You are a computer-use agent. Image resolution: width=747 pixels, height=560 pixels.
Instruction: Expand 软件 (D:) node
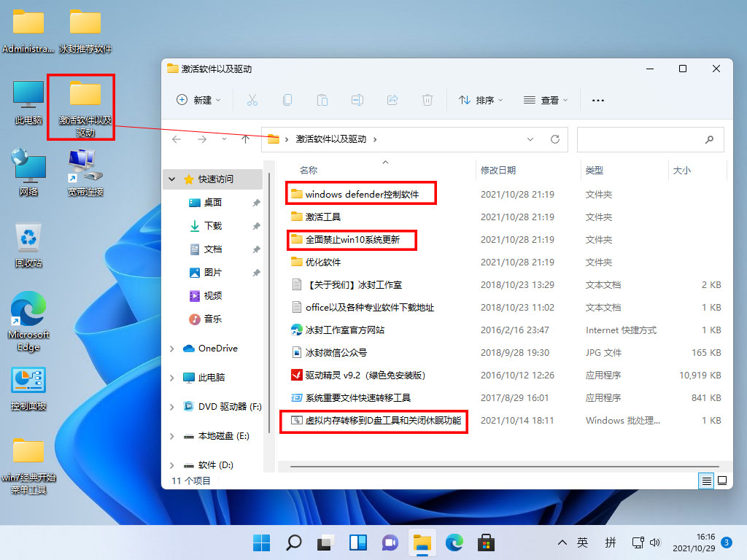tap(172, 465)
